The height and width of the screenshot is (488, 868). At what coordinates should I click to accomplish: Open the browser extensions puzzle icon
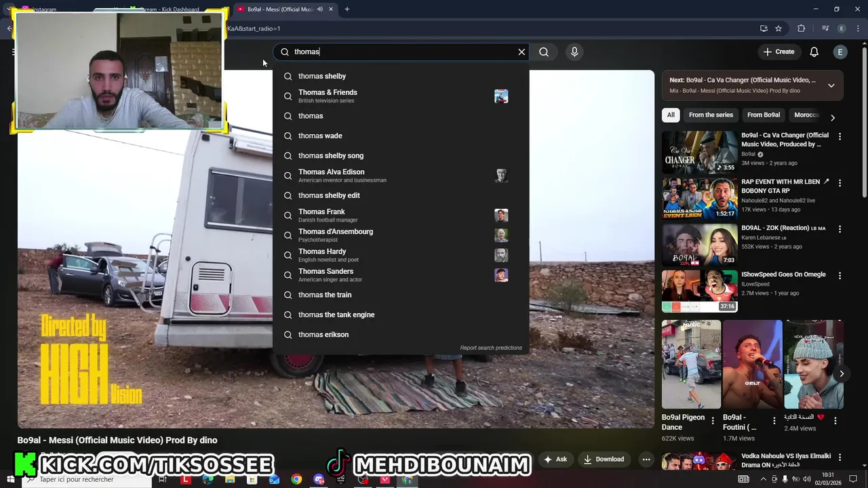point(801,28)
